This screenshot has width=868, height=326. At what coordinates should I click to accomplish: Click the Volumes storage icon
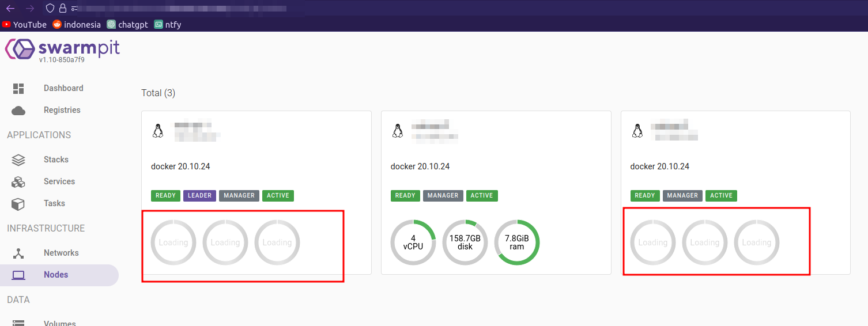click(18, 323)
